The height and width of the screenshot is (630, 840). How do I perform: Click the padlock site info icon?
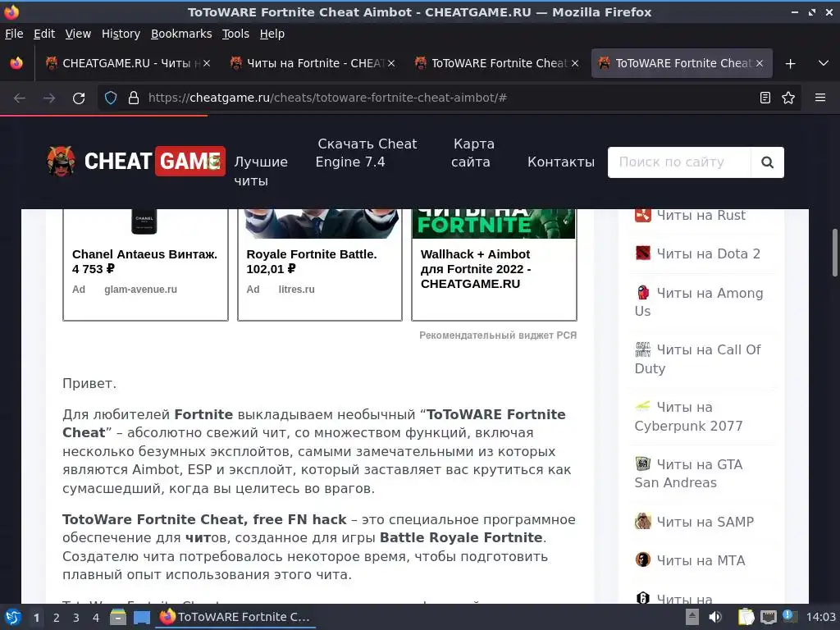[134, 98]
